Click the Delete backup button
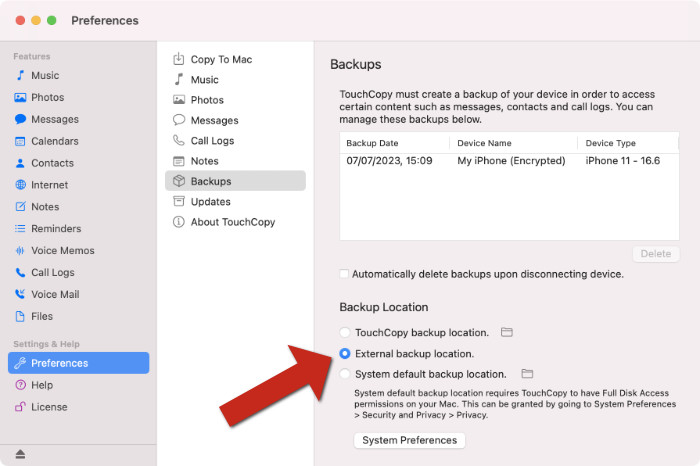The width and height of the screenshot is (700, 466). click(x=656, y=254)
